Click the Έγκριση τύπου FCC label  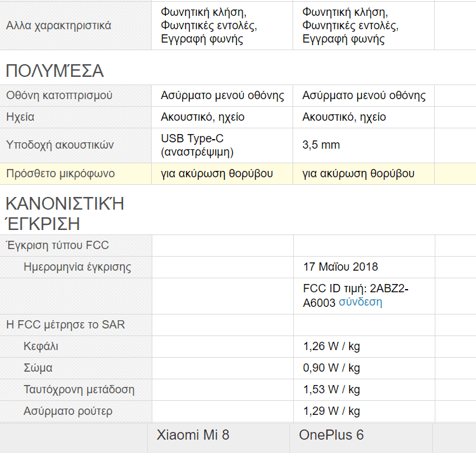point(57,245)
